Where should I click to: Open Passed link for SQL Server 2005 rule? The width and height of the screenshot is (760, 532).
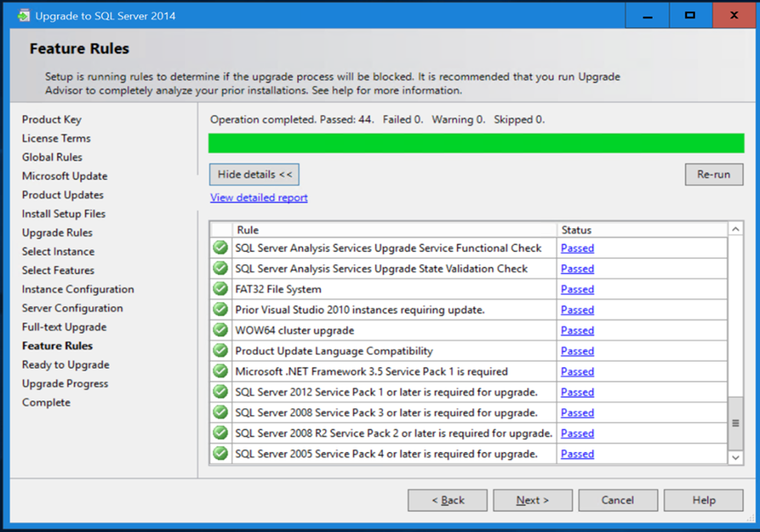(577, 454)
